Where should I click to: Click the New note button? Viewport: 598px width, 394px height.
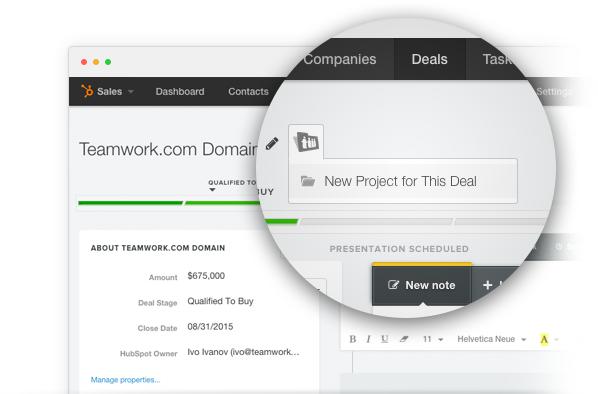[421, 285]
